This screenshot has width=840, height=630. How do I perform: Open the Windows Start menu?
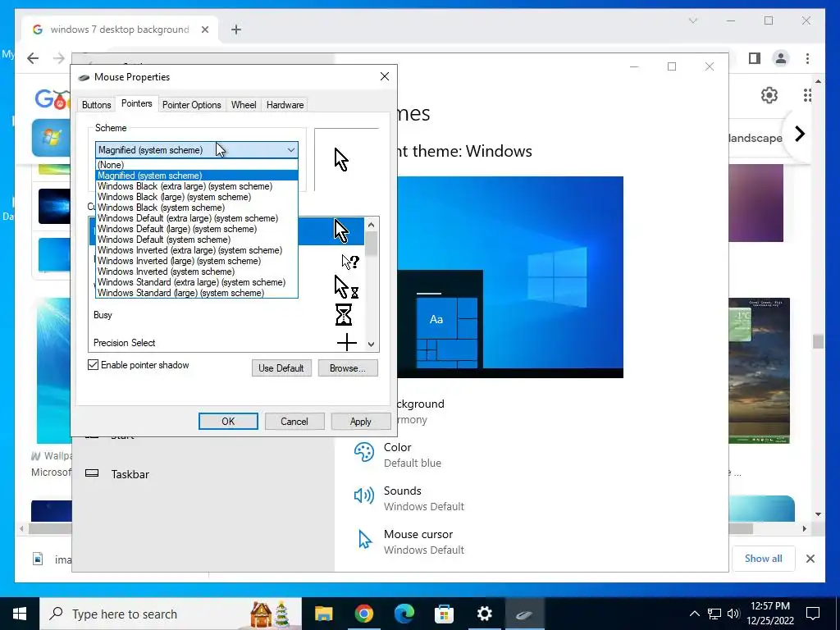[x=20, y=614]
